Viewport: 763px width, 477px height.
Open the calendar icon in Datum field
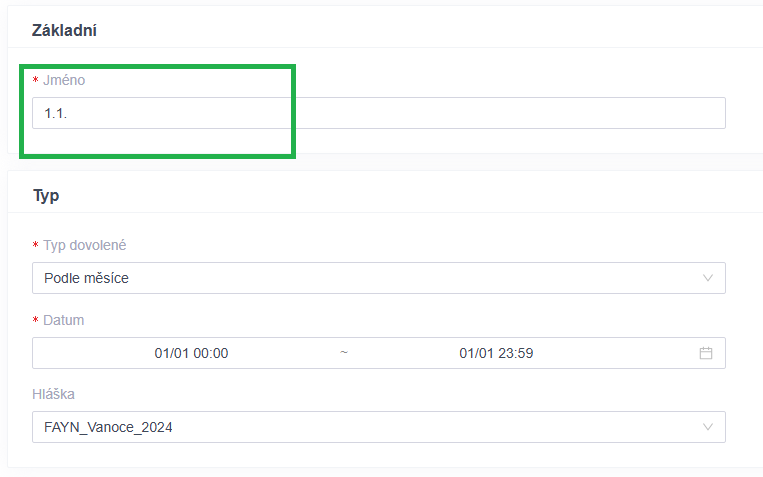pos(706,353)
